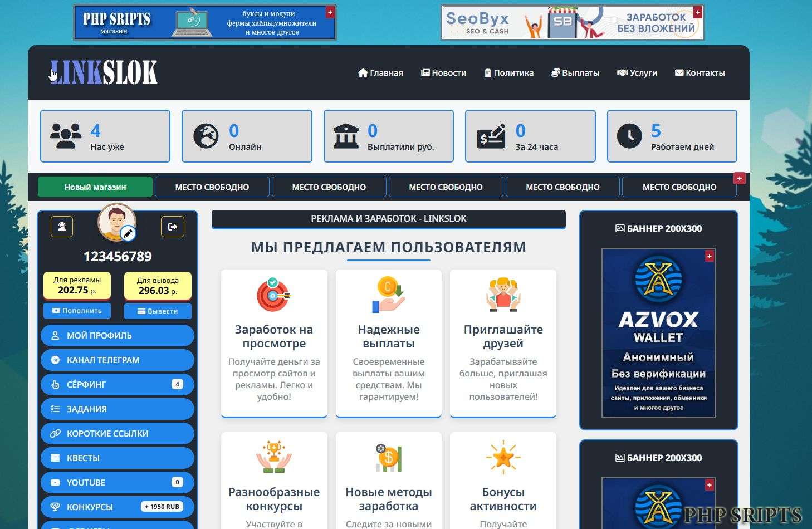This screenshot has width=812, height=529.
Task: Click the red plus on PHP Scripts banner
Action: [330, 12]
